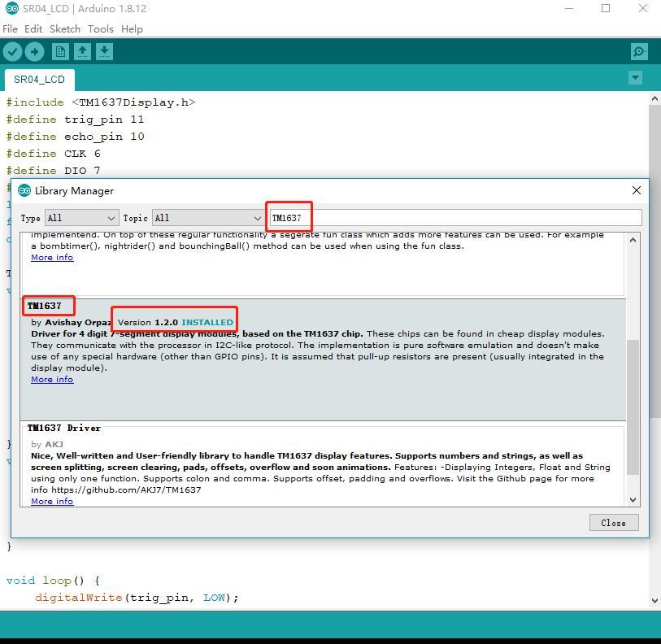Open the File menu
The width and height of the screenshot is (661, 644).
(10, 29)
